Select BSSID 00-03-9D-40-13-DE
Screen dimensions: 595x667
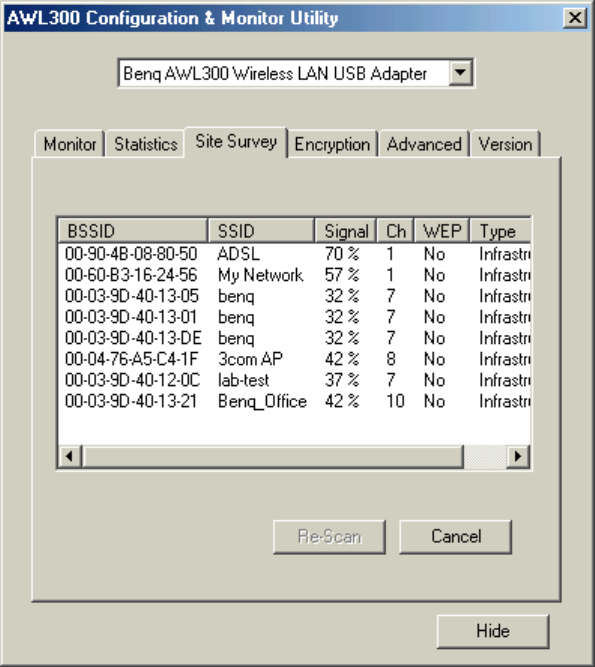pos(133,338)
